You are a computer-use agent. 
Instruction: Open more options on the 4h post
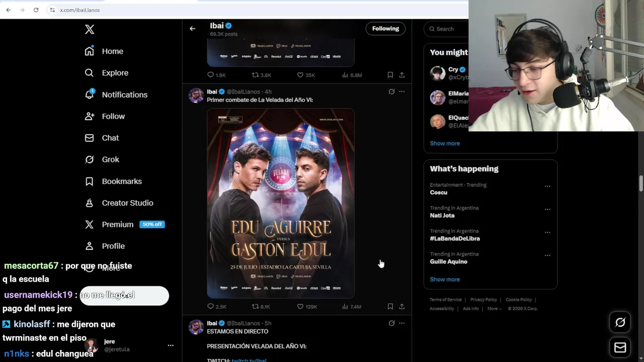click(401, 92)
